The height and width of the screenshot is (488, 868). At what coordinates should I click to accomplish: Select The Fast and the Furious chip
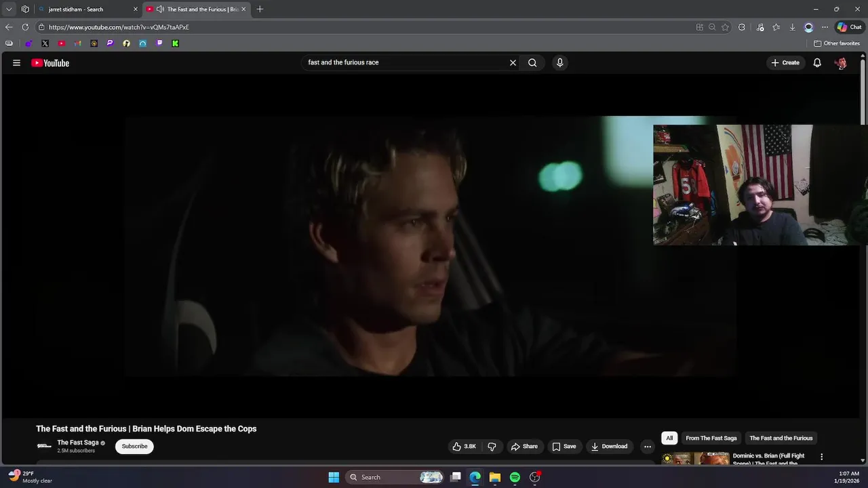click(x=781, y=438)
